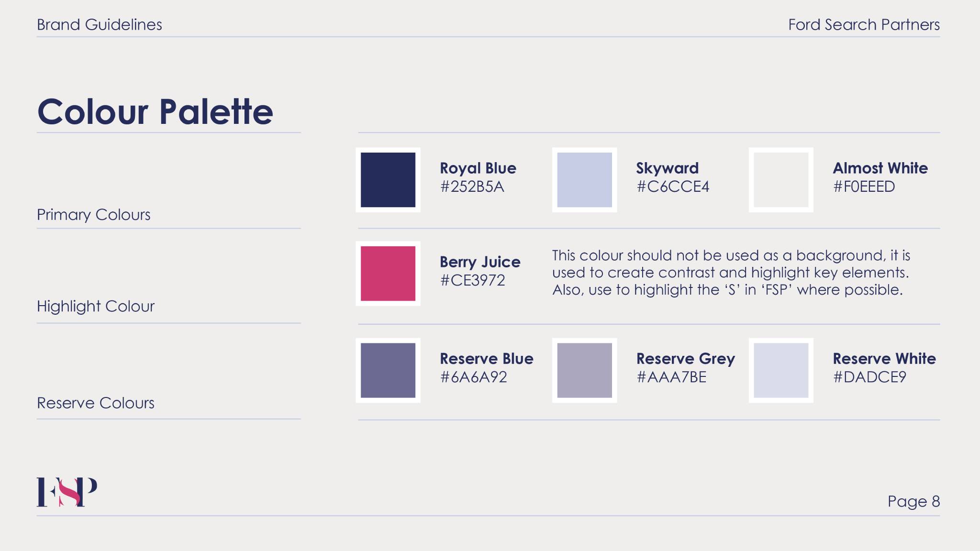Choose the Reserve Blue swatch
The width and height of the screenshot is (980, 551).
tap(388, 370)
